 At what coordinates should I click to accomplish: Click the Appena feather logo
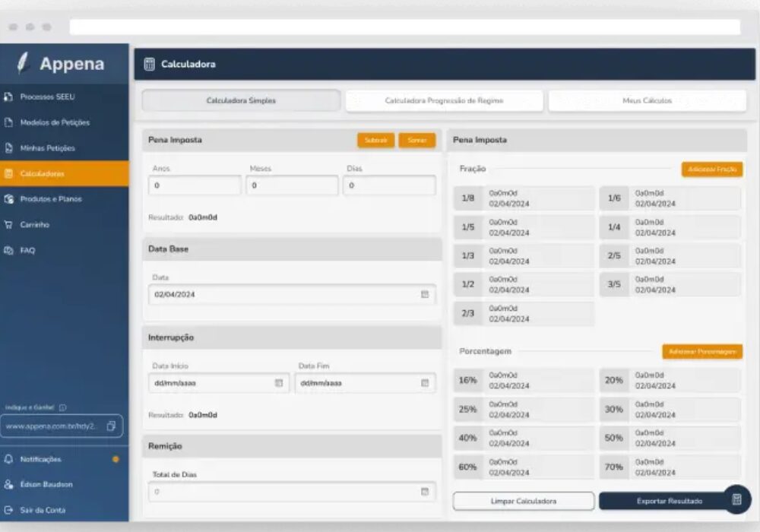tap(23, 64)
